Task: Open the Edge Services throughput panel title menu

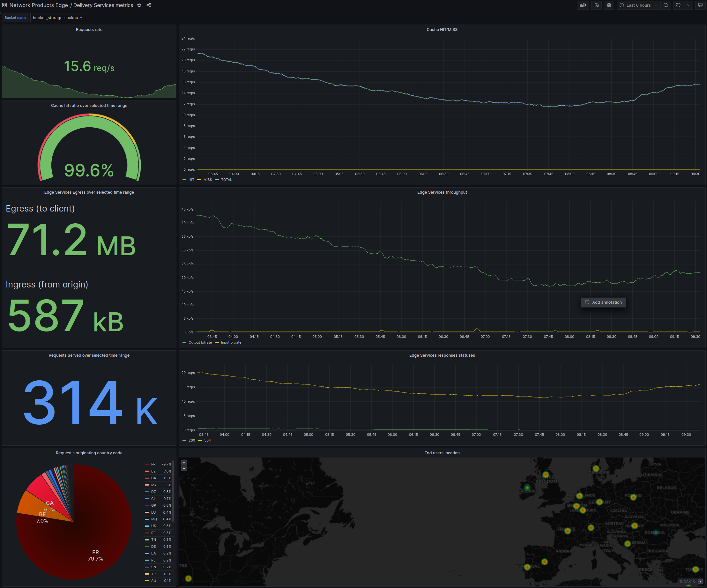Action: [x=442, y=192]
